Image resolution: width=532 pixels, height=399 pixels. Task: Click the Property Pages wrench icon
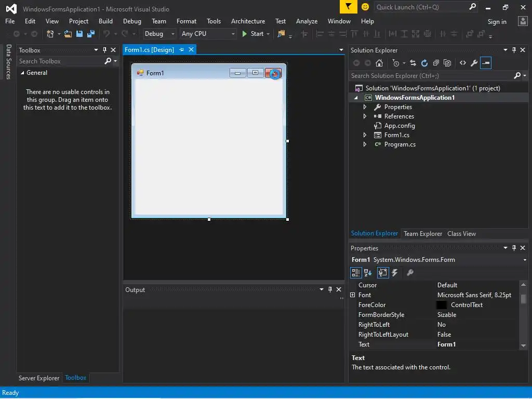pos(410,272)
